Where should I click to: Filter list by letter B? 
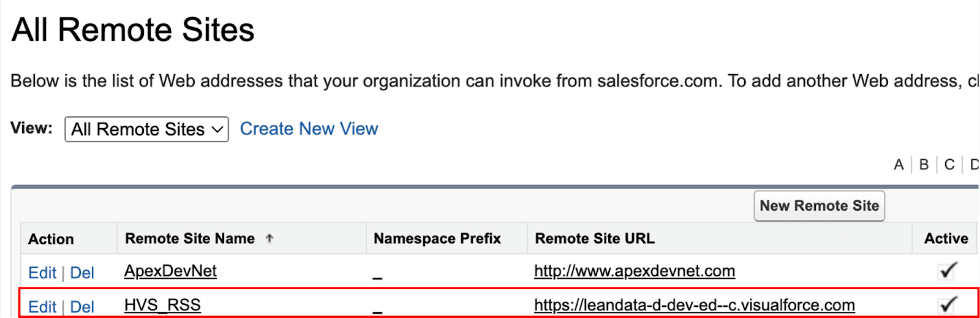[924, 164]
